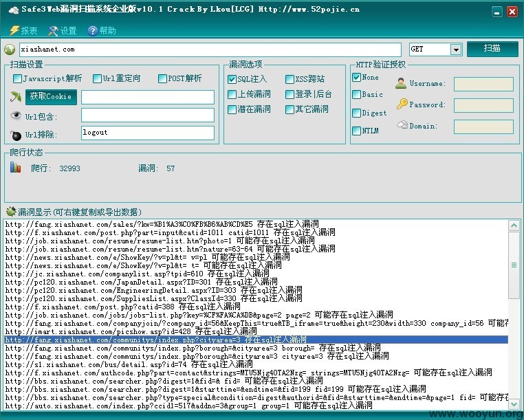
Task: Check the 上传漏洞 option
Action: (x=232, y=94)
